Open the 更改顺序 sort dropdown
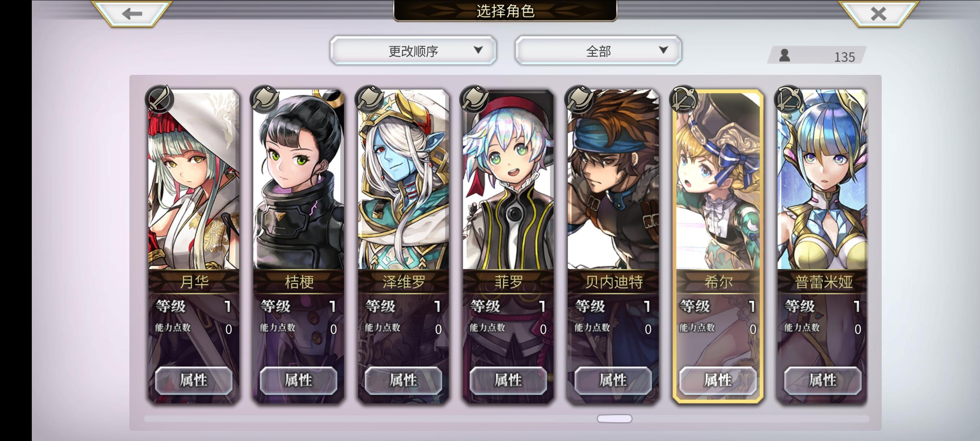The width and height of the screenshot is (980, 441). pos(413,51)
